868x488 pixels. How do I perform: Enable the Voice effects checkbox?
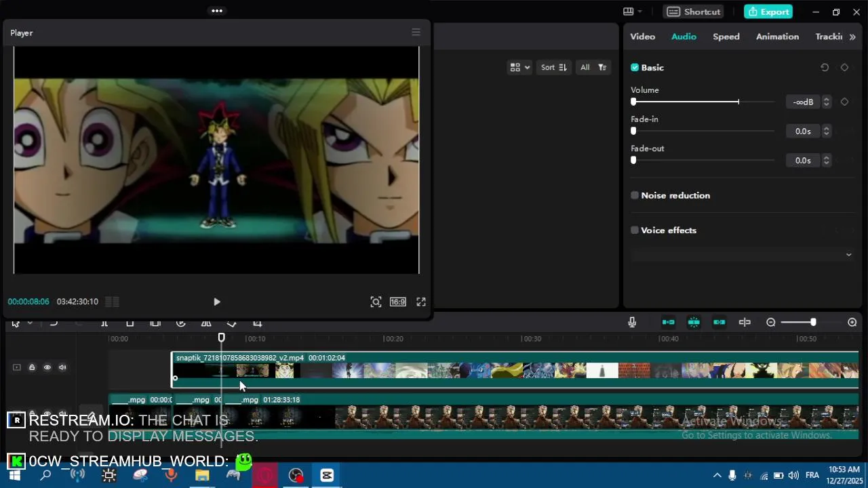click(x=635, y=230)
